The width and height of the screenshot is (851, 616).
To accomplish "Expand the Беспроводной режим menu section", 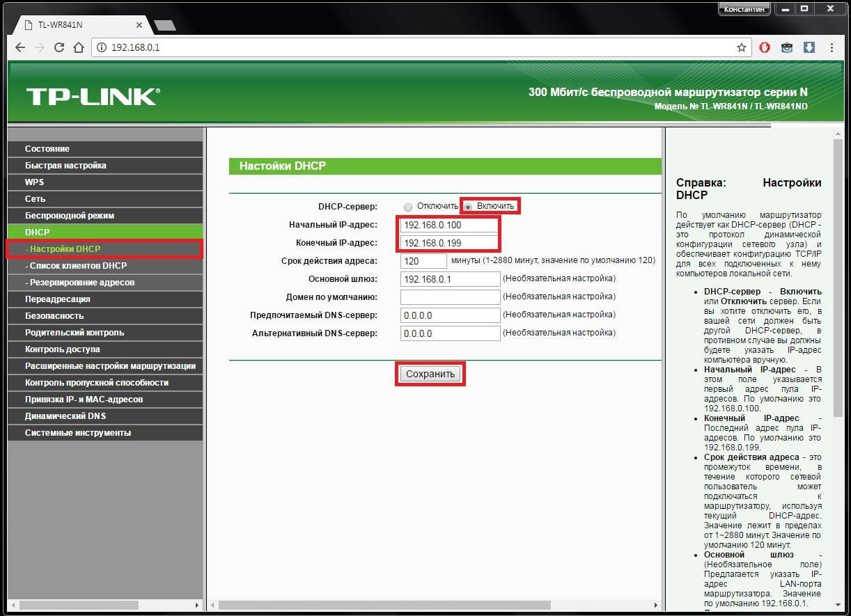I will pyautogui.click(x=70, y=216).
